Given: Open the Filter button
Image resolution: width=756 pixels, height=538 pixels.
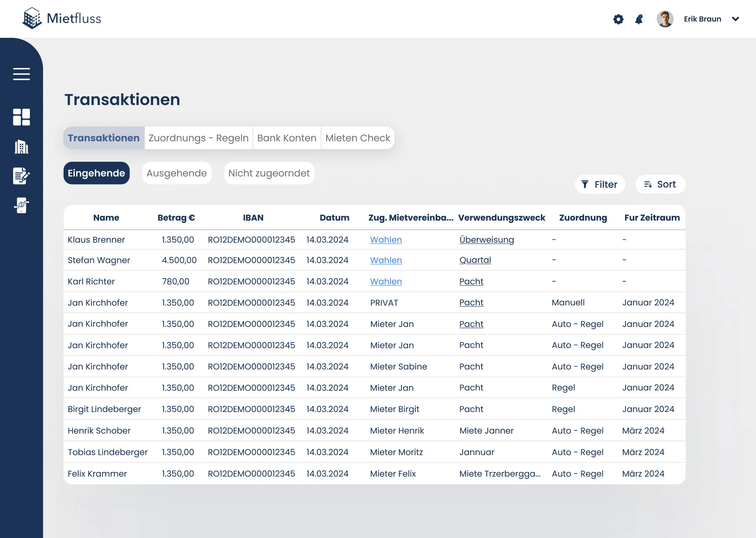Looking at the screenshot, I should (600, 184).
